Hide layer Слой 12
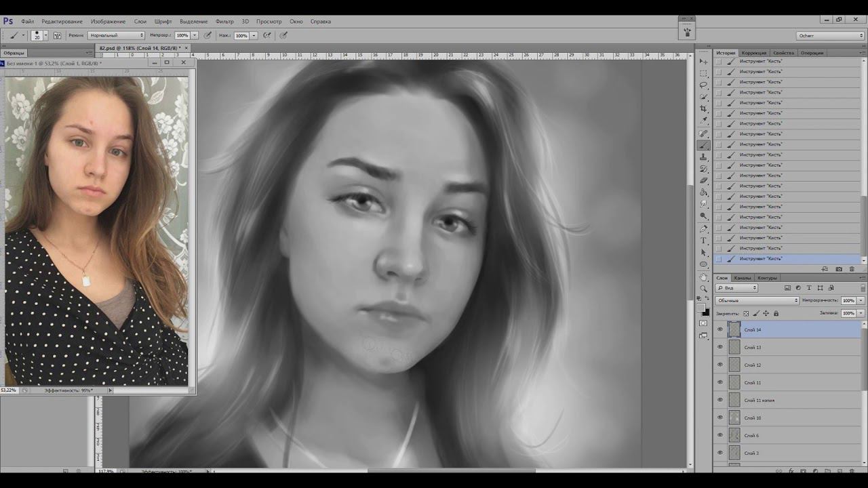 coord(720,365)
